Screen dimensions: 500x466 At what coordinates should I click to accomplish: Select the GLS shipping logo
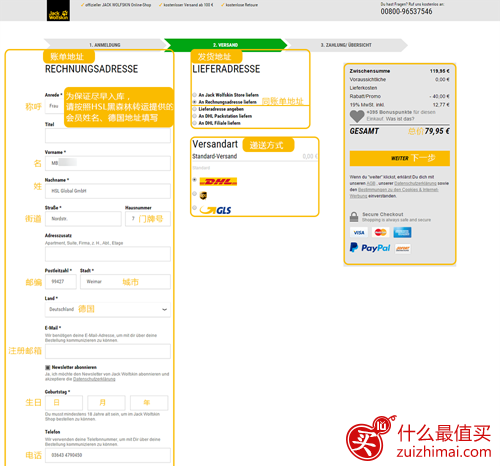(215, 210)
